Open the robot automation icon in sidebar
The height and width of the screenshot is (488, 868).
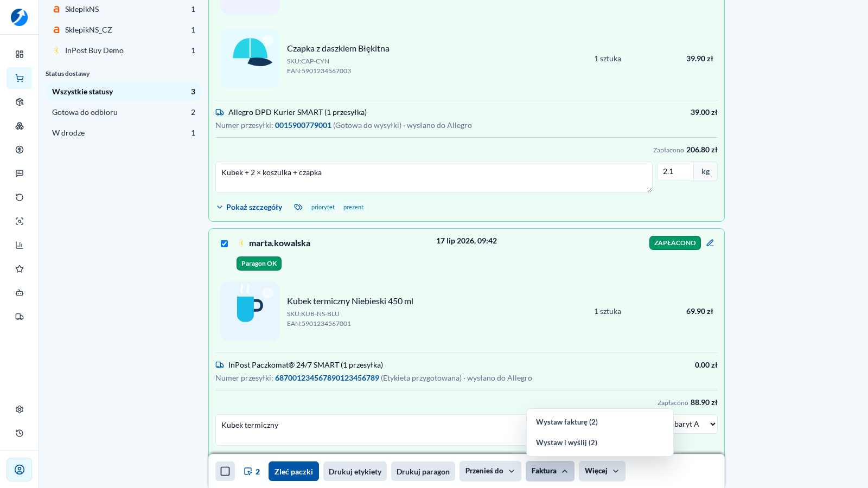(x=20, y=293)
